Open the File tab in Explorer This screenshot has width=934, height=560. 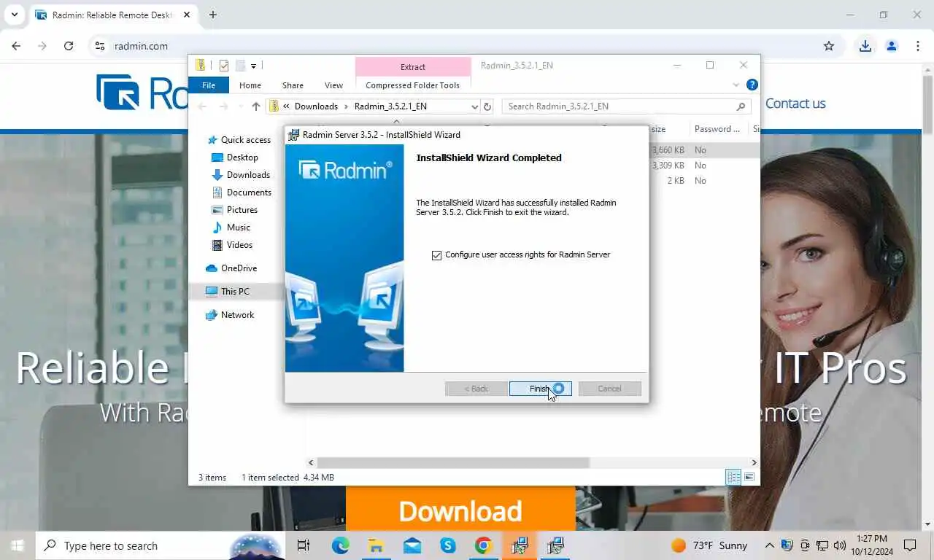pyautogui.click(x=209, y=85)
